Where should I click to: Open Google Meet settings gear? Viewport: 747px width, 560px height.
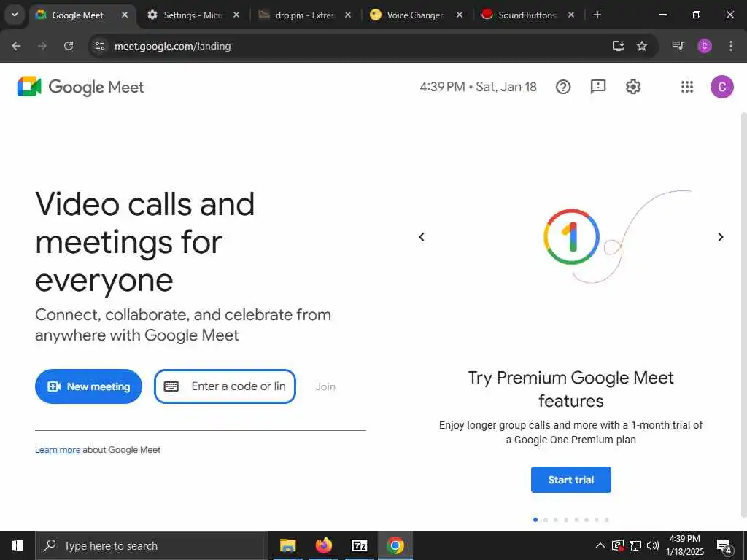coord(632,87)
